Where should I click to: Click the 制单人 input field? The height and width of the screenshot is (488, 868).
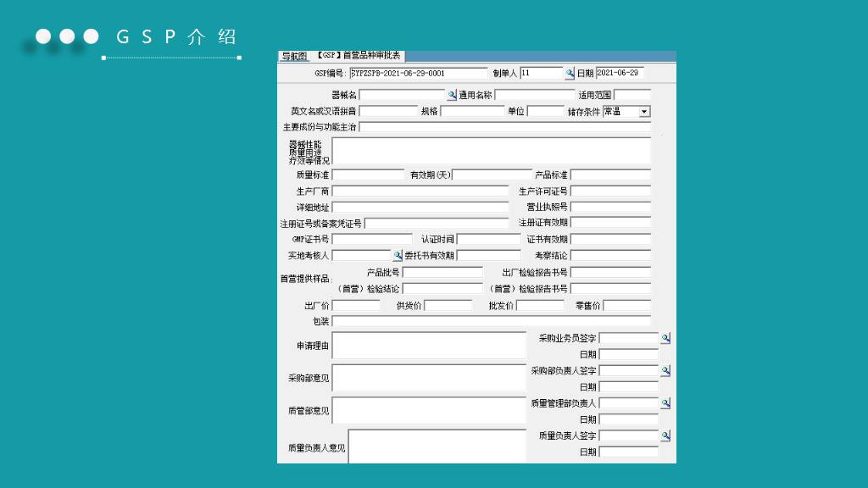pos(542,73)
